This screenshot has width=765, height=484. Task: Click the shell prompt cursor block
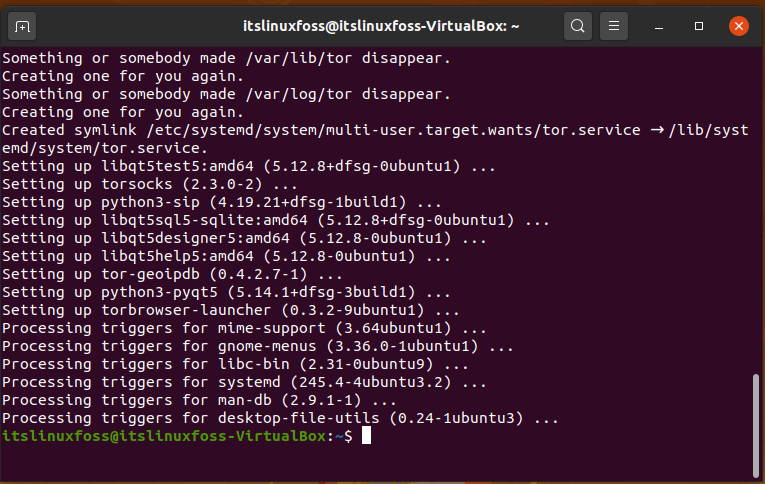point(366,436)
